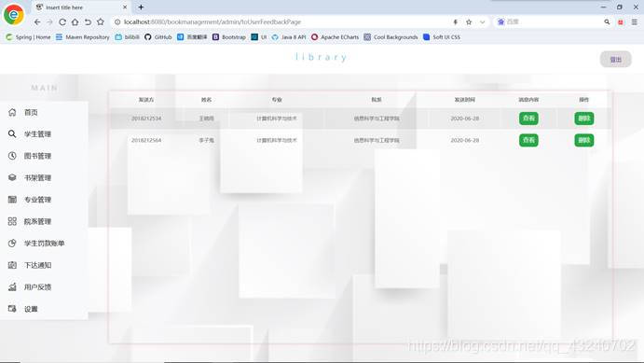Click the undo-close-tab arrow icon in toolbar
The width and height of the screenshot is (644, 363).
tap(88, 21)
